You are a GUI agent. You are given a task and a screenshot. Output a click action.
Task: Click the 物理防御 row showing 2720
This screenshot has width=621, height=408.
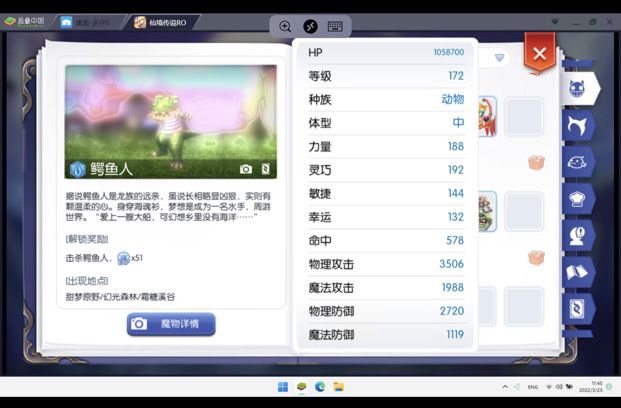tap(386, 311)
